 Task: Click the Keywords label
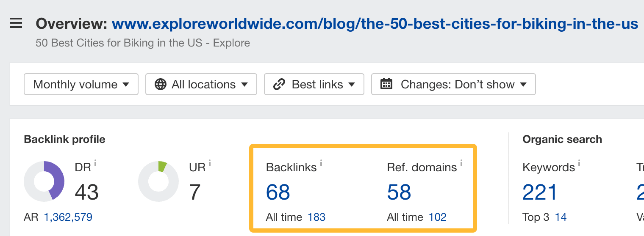(x=549, y=167)
